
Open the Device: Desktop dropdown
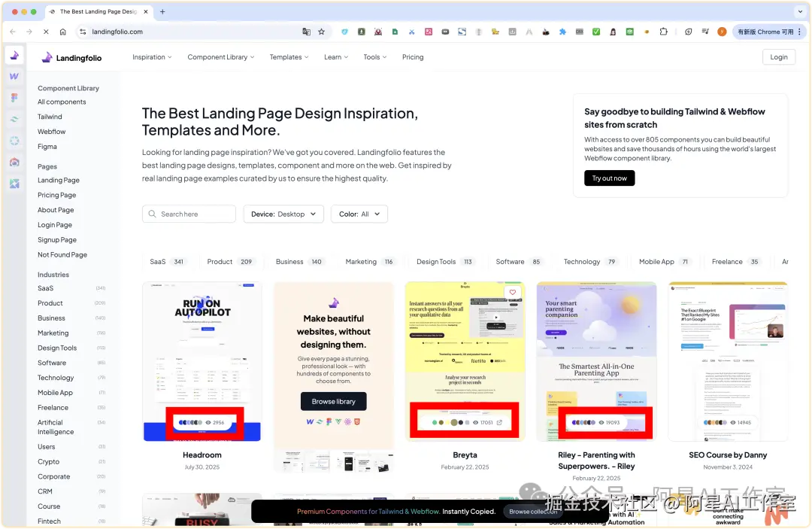[x=283, y=214]
